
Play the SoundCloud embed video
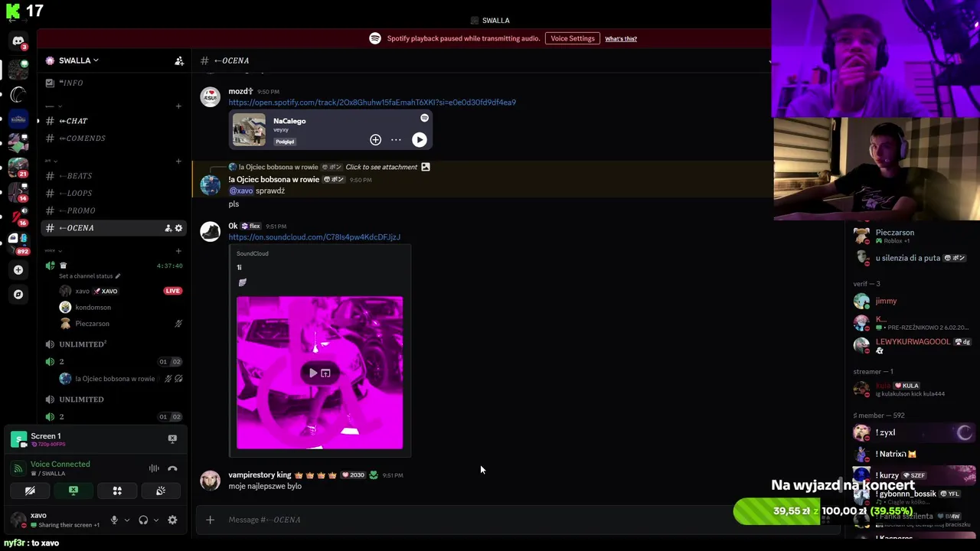pos(312,373)
